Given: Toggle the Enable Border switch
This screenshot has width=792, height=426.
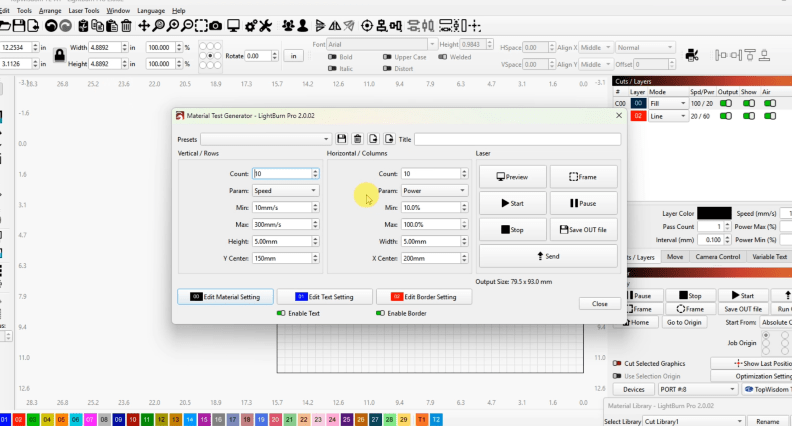Looking at the screenshot, I should (381, 313).
